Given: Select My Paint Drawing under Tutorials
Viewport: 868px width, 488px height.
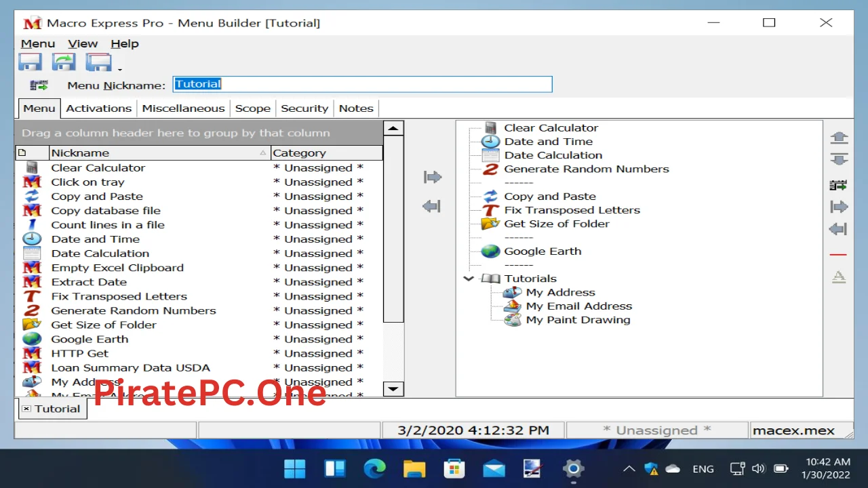Looking at the screenshot, I should click(578, 320).
